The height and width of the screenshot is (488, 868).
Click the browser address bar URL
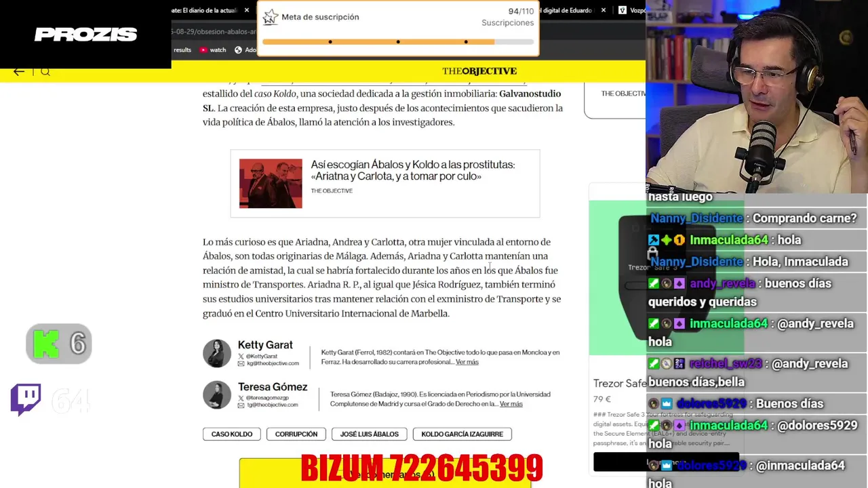(214, 31)
